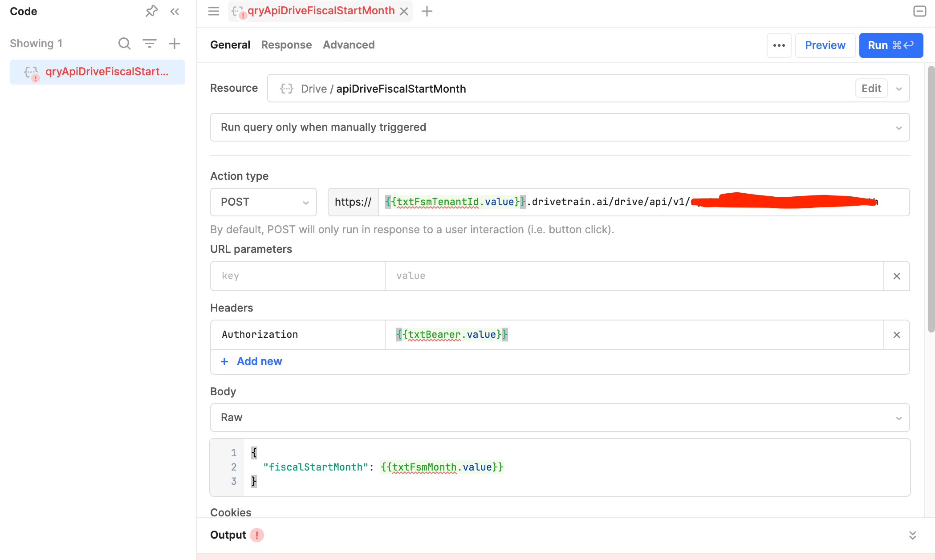
Task: Expand the Output panel chevrons
Action: coord(912,535)
